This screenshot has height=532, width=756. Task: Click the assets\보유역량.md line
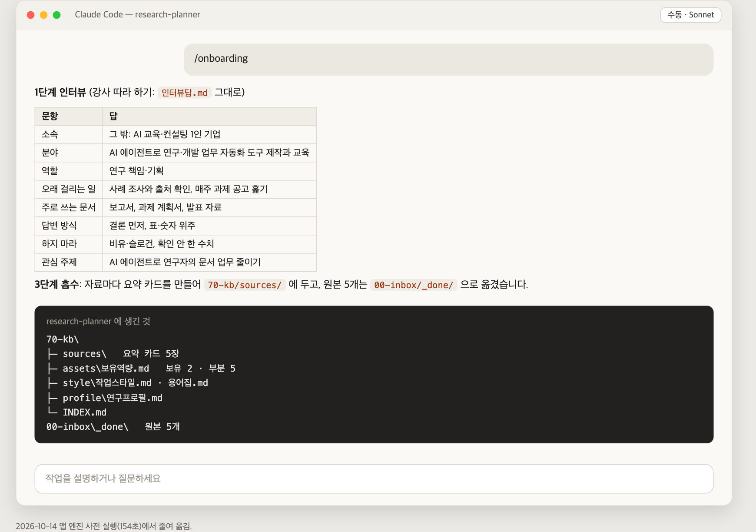[141, 369]
